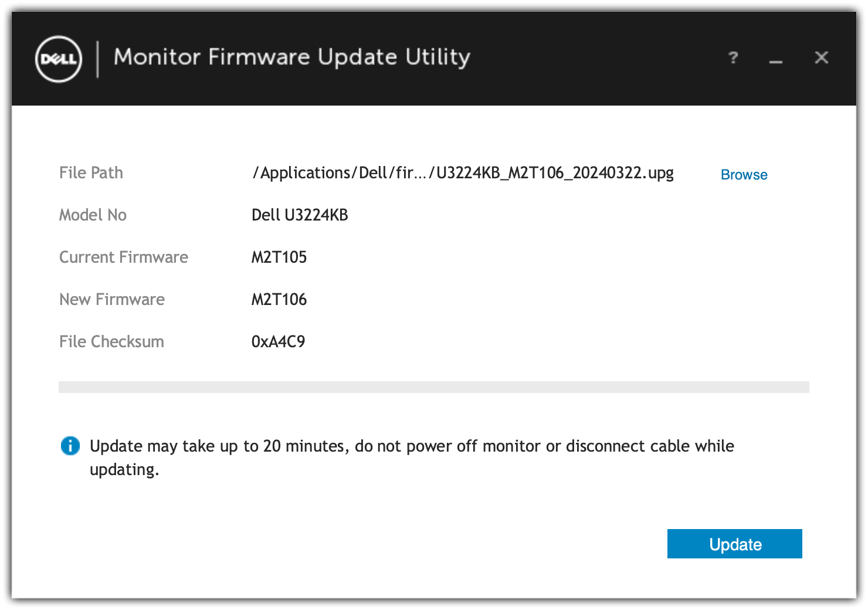Start the firmware update with Update
The height and width of the screenshot is (610, 868).
pyautogui.click(x=734, y=544)
